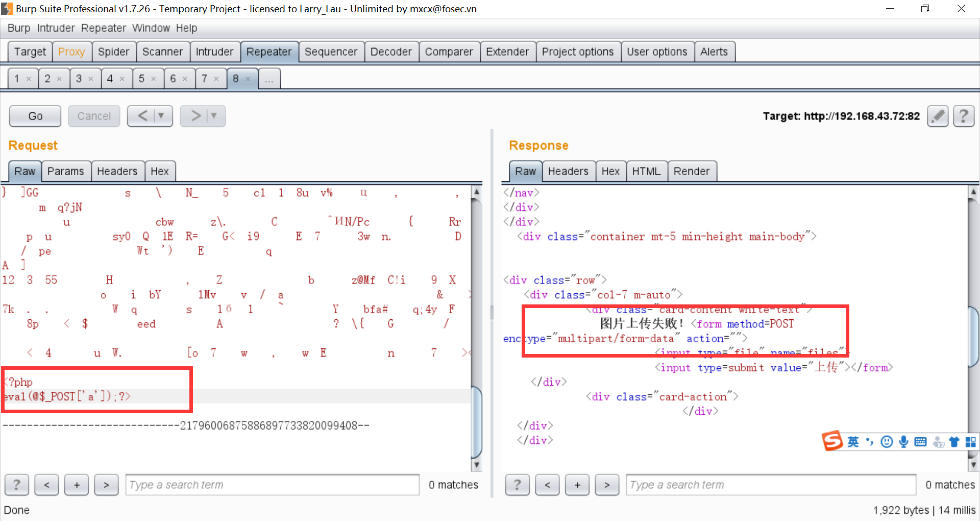Close Repeater tab 1
980x521 pixels.
(x=29, y=79)
